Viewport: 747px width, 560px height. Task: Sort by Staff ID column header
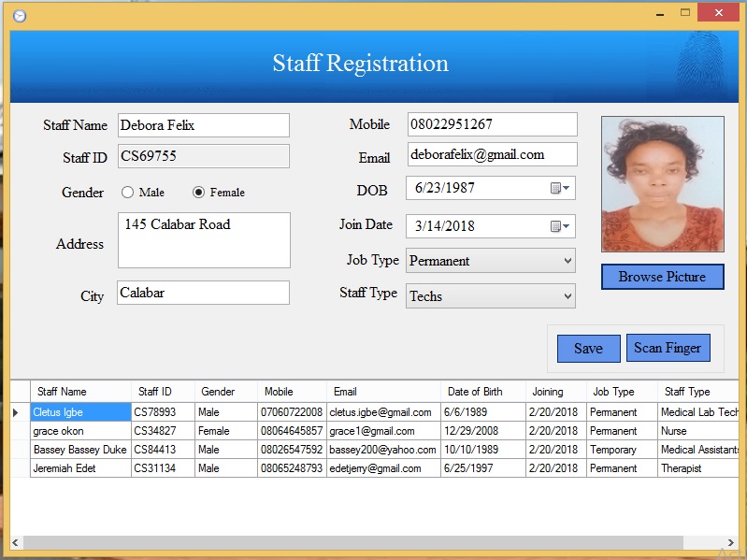point(163,392)
